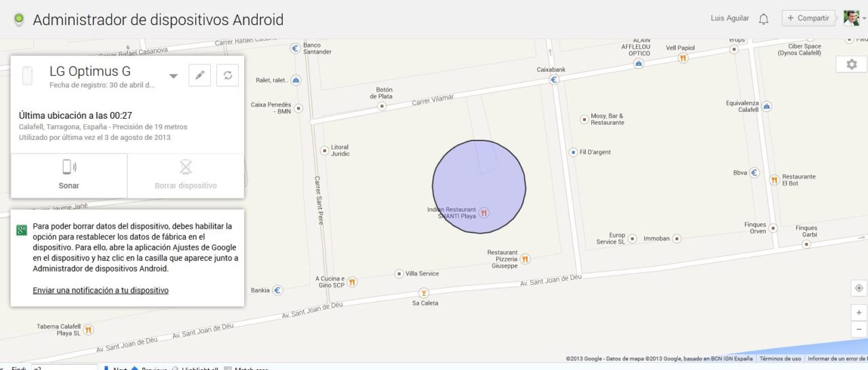Click the Sonar ring phone button

69,175
